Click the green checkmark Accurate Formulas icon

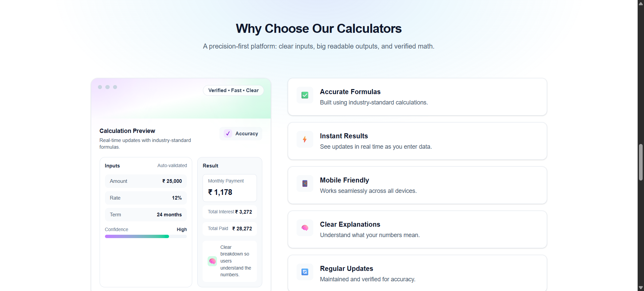point(305,95)
